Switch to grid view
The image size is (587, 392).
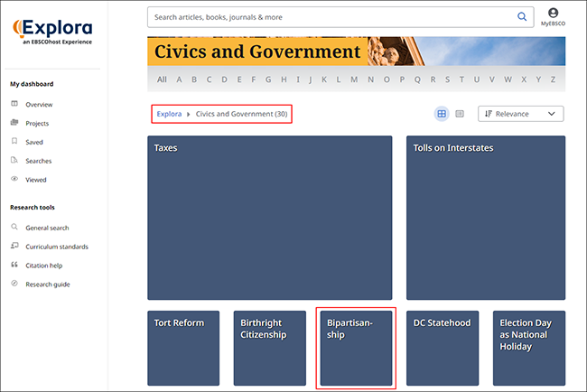point(442,114)
